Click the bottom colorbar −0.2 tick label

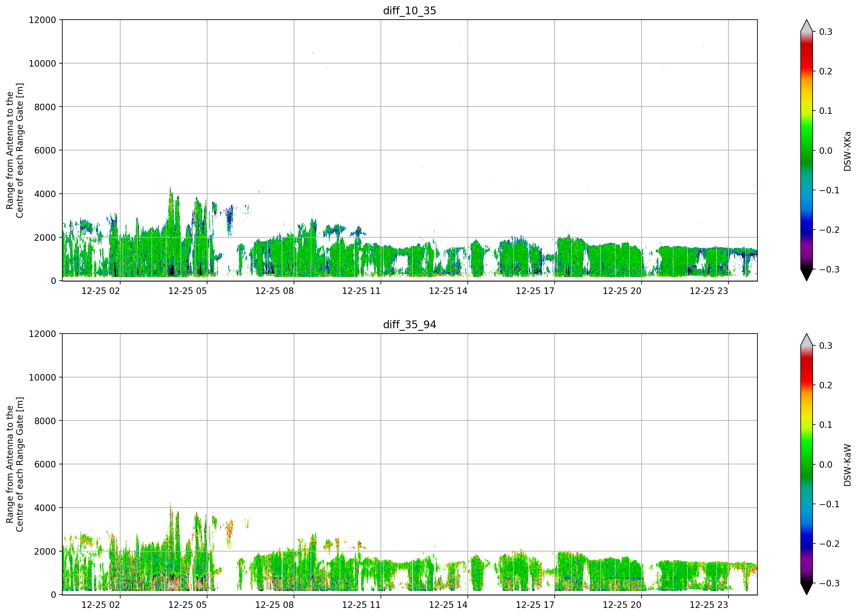click(x=829, y=544)
